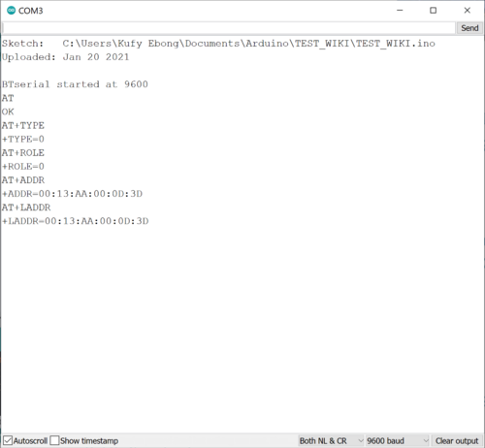Clear output of the serial monitor

click(457, 440)
